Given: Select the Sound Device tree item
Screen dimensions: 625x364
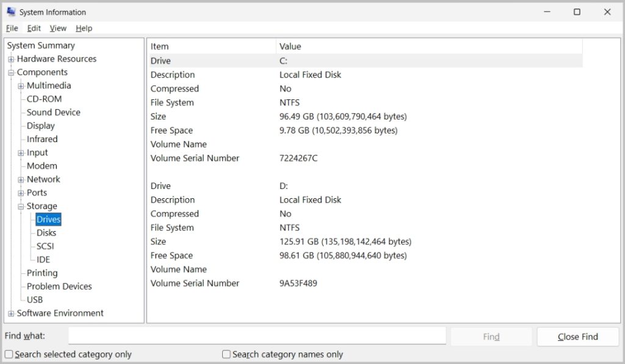Looking at the screenshot, I should (53, 112).
